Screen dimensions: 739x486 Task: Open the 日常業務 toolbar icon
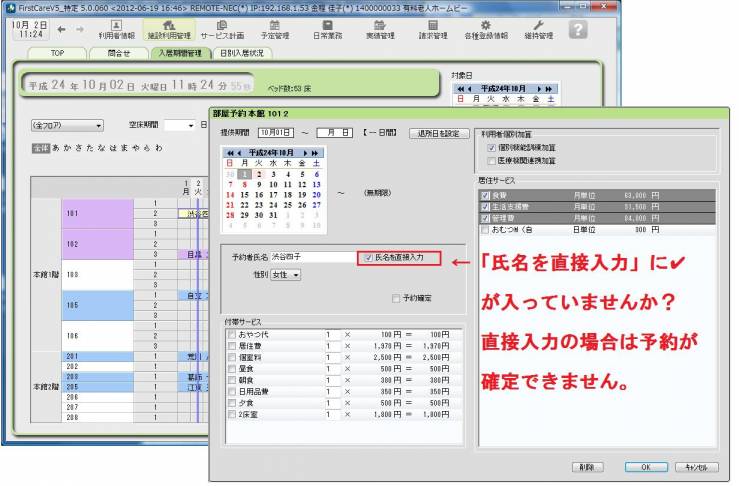[327, 29]
